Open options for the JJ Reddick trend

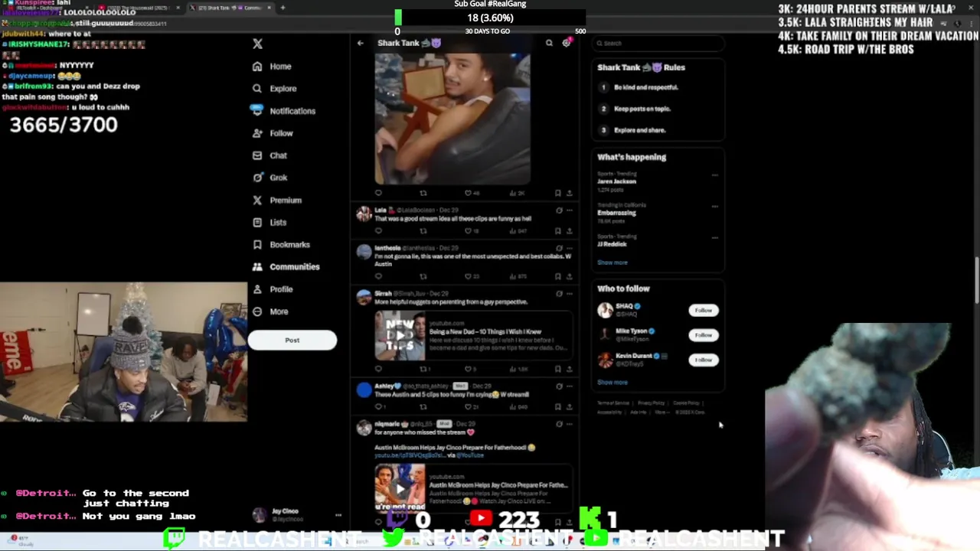(x=714, y=238)
